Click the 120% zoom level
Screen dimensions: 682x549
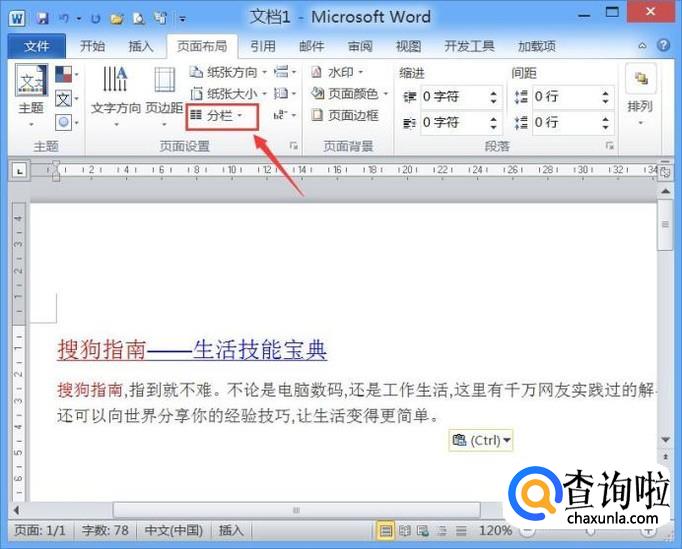click(x=495, y=530)
